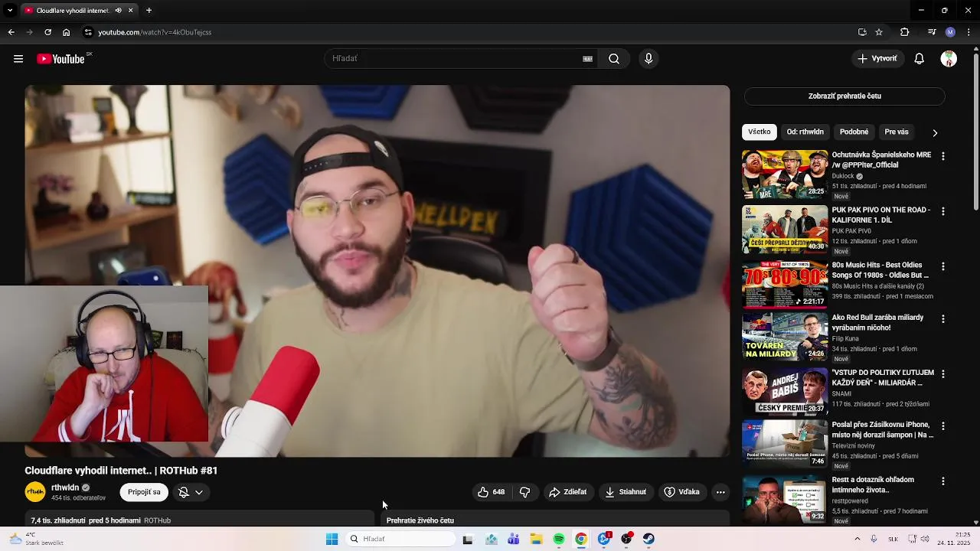980x551 pixels.
Task: Open options for VSTUP DO POLITIKY video
Action: click(943, 373)
